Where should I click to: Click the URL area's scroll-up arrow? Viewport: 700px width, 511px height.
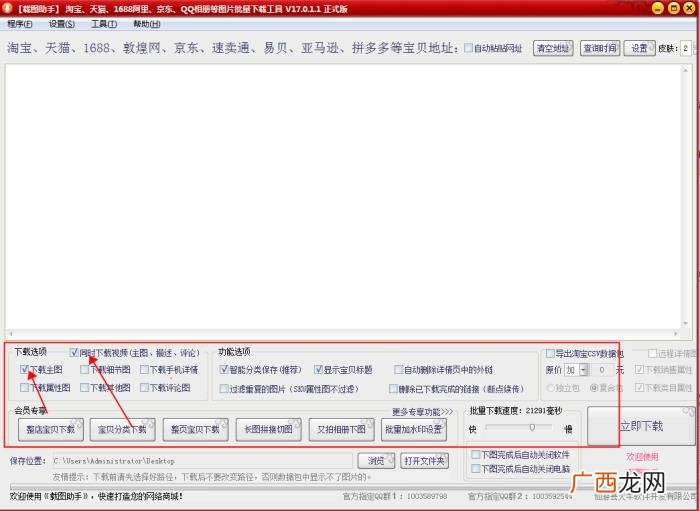(686, 70)
